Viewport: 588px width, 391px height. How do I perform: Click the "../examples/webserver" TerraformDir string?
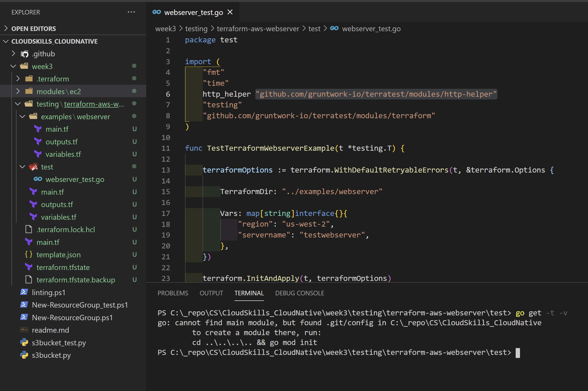332,192
